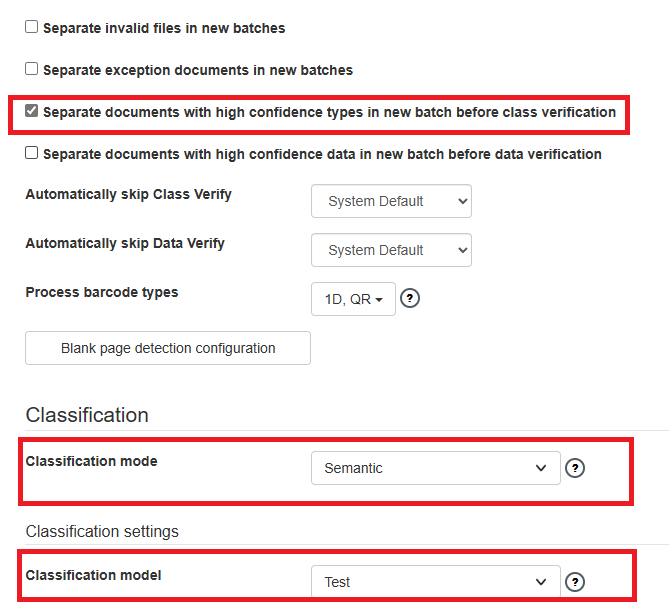The height and width of the screenshot is (609, 669).
Task: Click the Separate exception documents label text
Action: coord(198,70)
